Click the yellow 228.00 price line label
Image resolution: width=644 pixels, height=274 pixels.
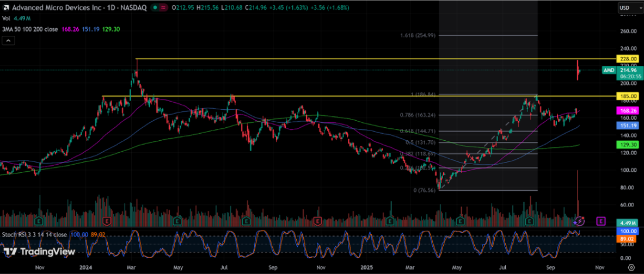click(x=624, y=59)
